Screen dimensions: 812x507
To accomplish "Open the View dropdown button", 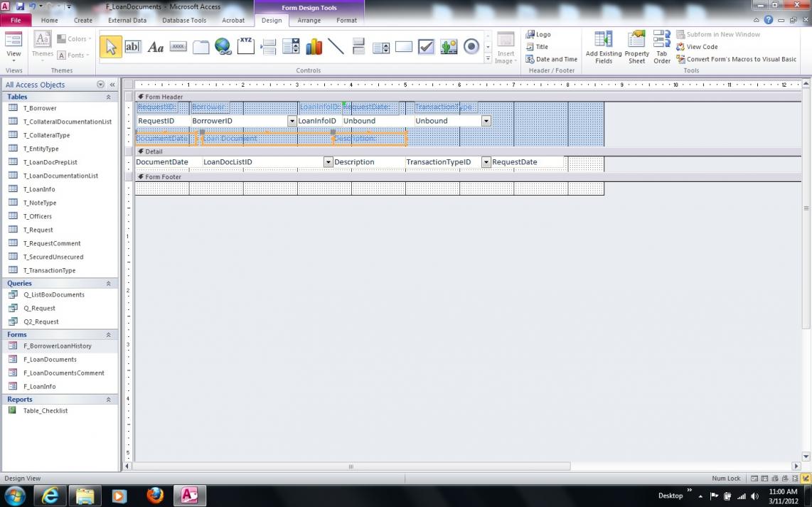I will (14, 54).
